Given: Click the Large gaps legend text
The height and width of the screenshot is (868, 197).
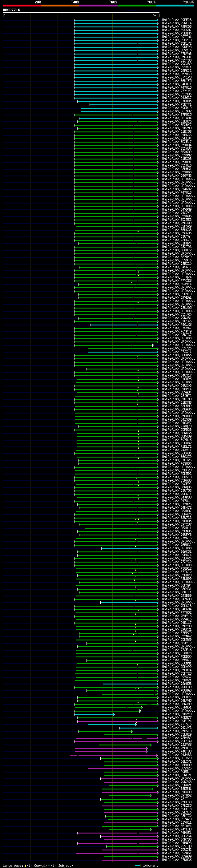Looking at the screenshot, I should [x=38, y=866].
